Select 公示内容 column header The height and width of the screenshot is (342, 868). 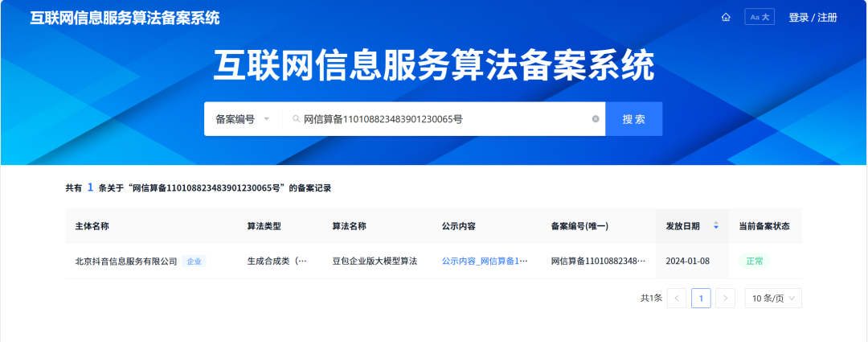coord(458,226)
